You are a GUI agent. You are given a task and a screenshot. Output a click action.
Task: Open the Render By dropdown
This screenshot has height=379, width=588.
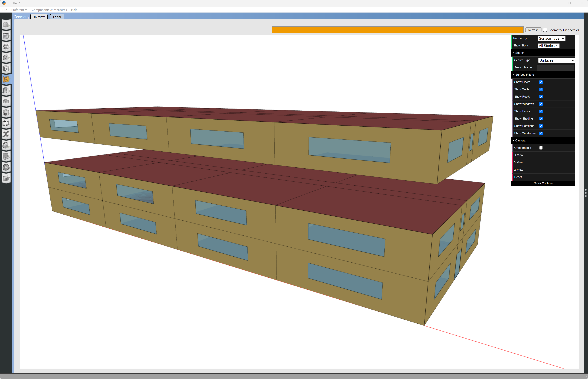click(551, 38)
